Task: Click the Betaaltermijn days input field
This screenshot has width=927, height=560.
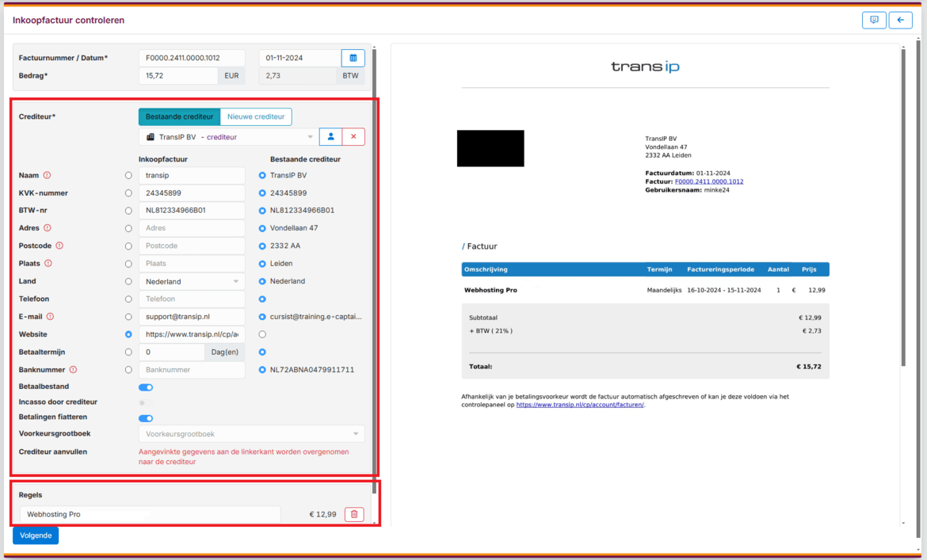Action: coord(171,352)
